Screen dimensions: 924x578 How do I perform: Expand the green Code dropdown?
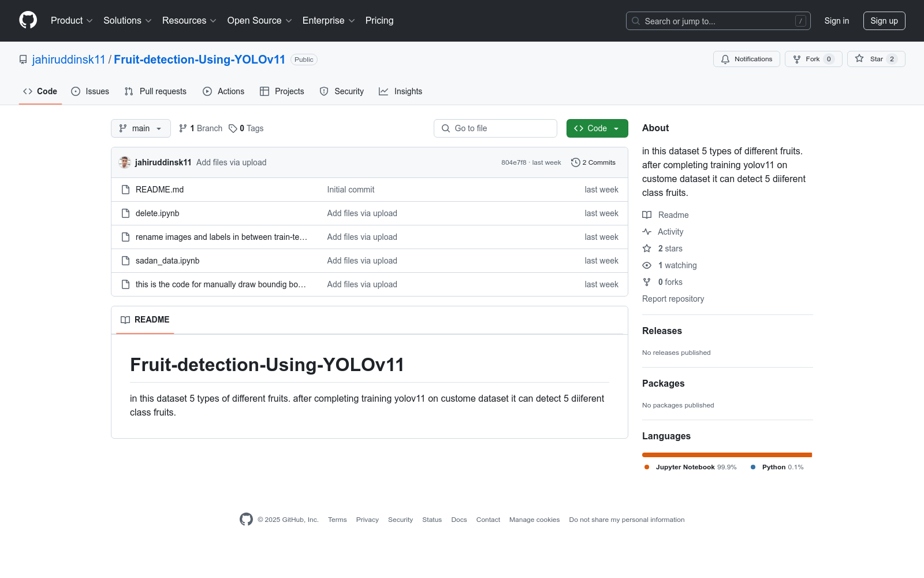point(597,128)
